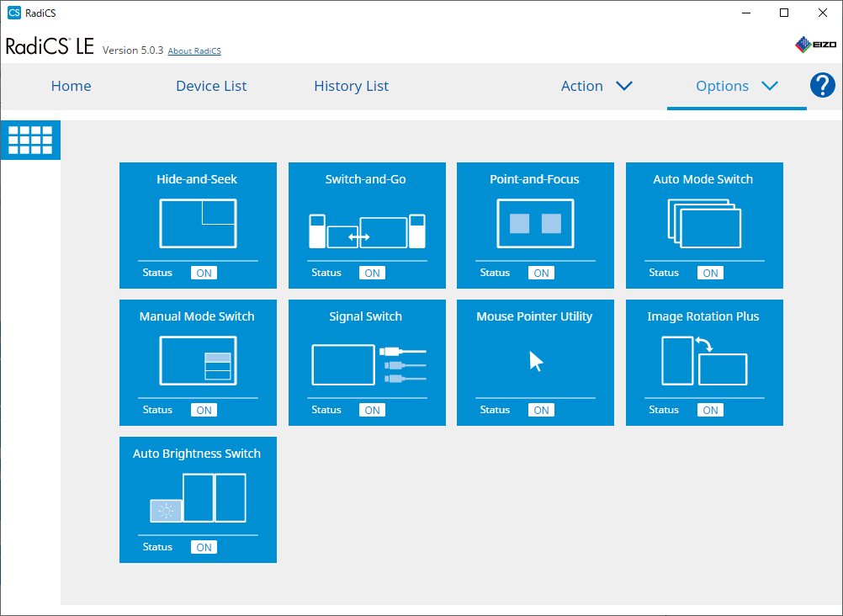Toggle Auto Mode Switch status ON
The image size is (843, 616).
(710, 273)
